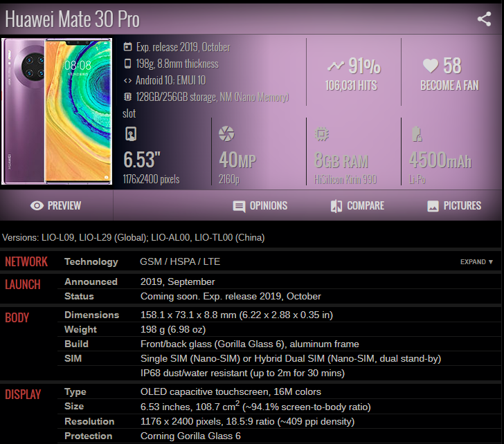This screenshot has height=444, width=504.
Task: Click the Gorilla Glass 6 aluminum frame build text
Action: 250,344
